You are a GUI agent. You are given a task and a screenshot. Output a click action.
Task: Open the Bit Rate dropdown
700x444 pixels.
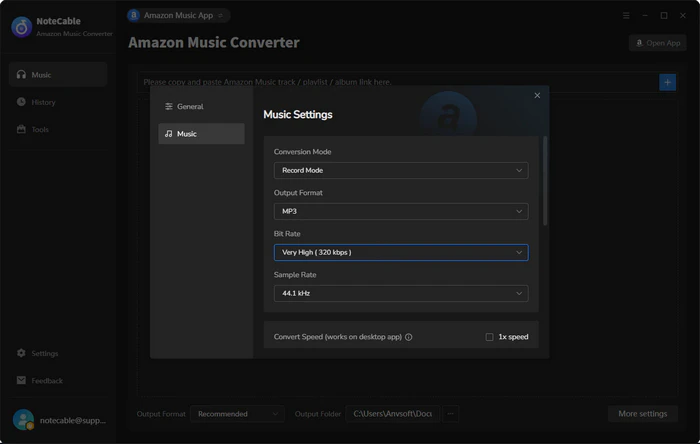[x=401, y=253]
